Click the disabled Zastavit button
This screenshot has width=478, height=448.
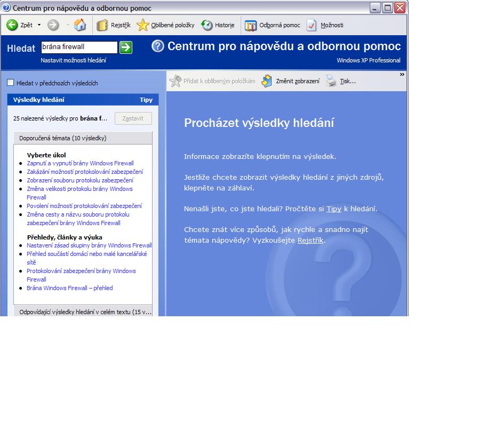point(133,118)
